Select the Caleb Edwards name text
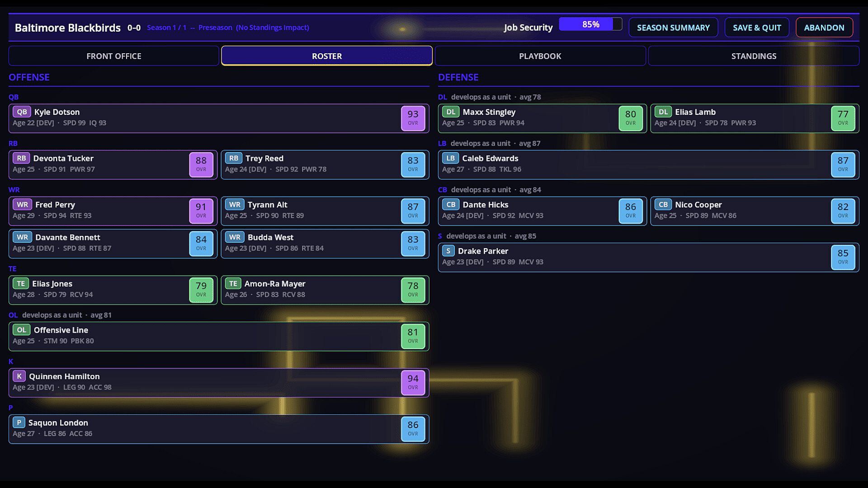This screenshot has width=868, height=488. (x=490, y=159)
